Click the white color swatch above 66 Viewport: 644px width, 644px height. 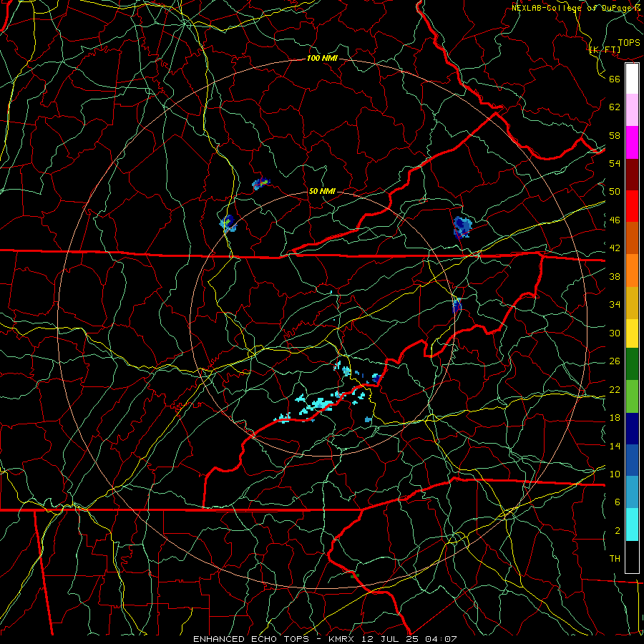click(632, 79)
